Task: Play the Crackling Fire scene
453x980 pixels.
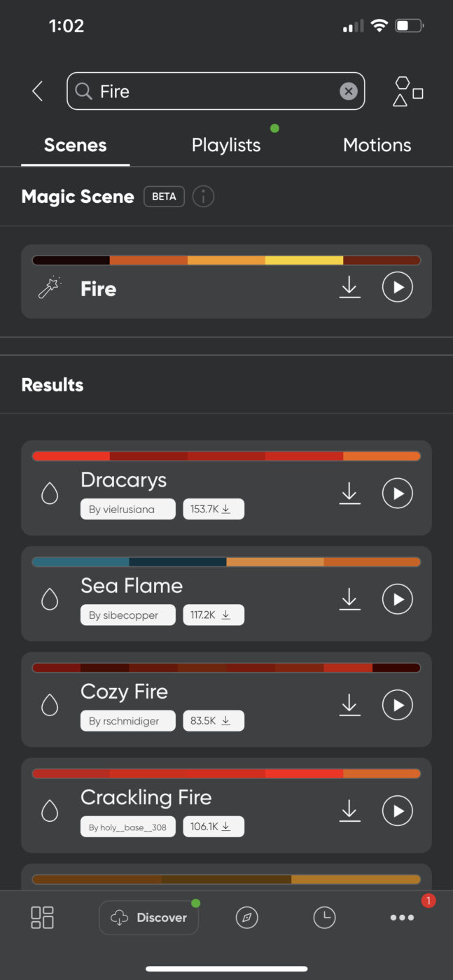Action: click(398, 811)
